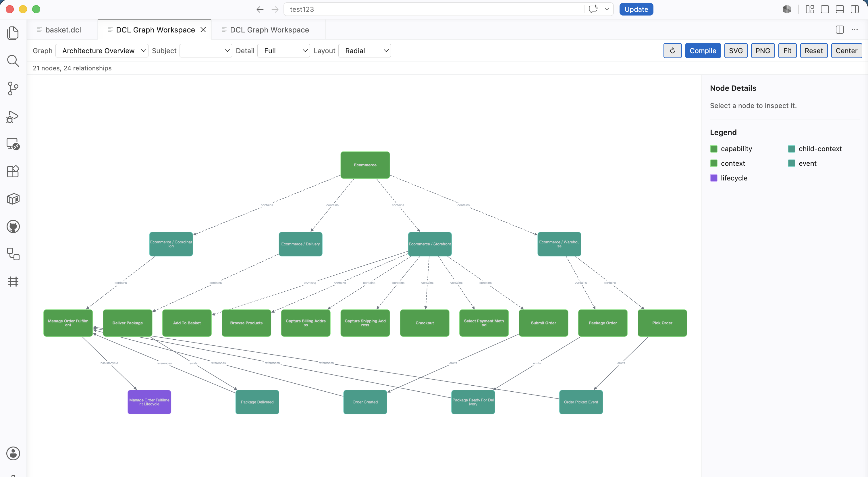Open the Explorer files icon
Viewport: 868px width, 477px height.
coord(13,33)
